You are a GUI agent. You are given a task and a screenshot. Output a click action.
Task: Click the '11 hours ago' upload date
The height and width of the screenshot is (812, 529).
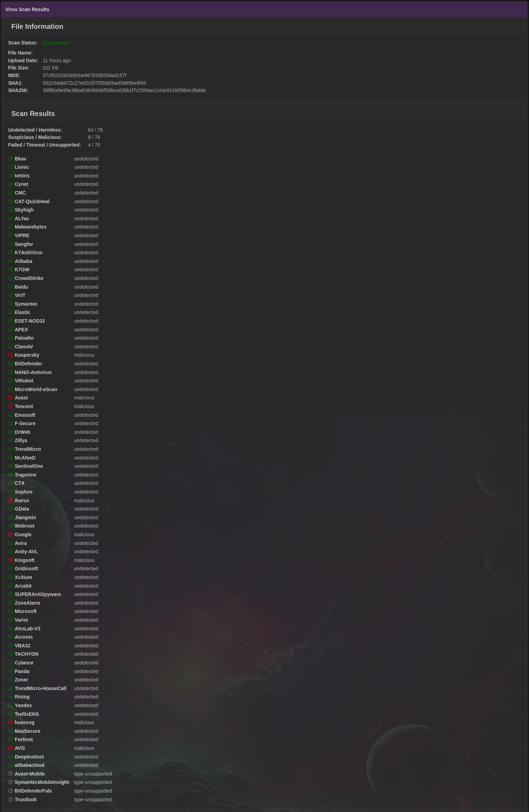[x=57, y=60]
